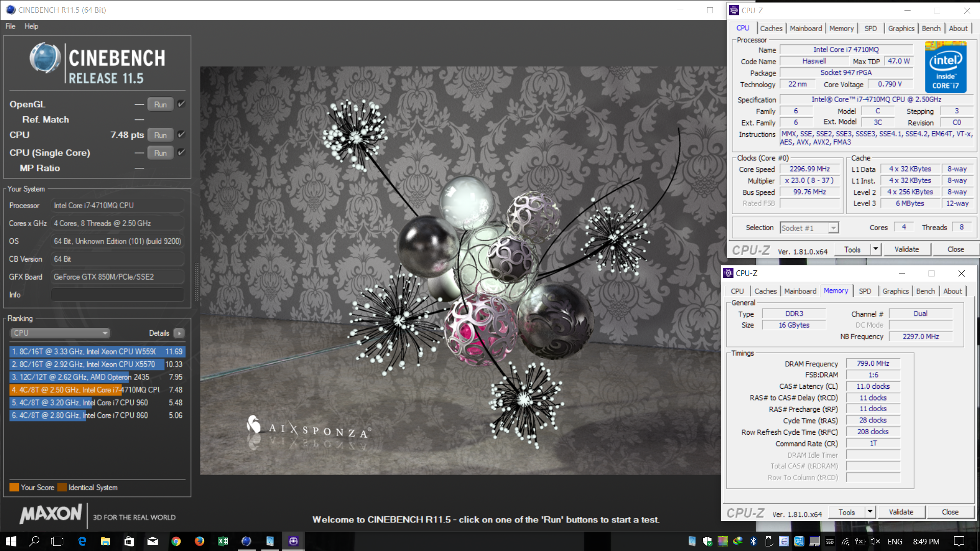
Task: Click Validate in lower CPU-Z window
Action: click(x=901, y=512)
